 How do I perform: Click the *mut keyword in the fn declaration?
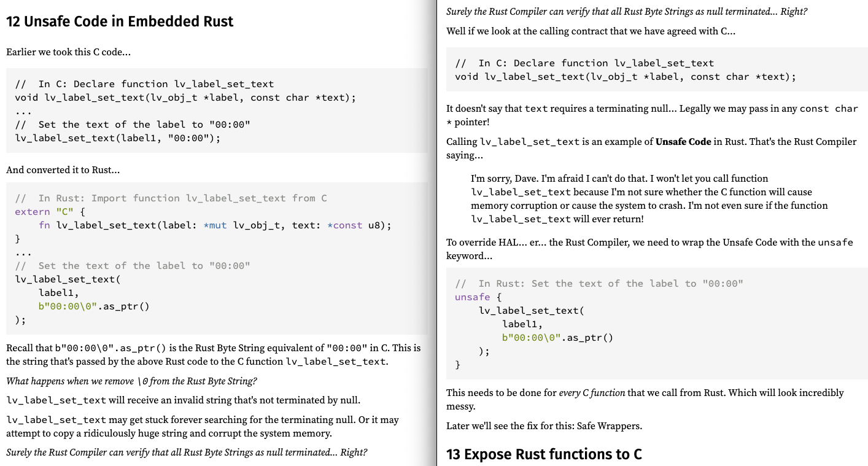tap(215, 225)
